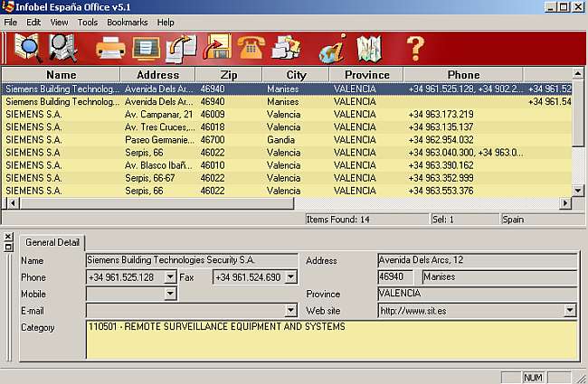This screenshot has width=588, height=384.
Task: Select the row with zip 46018
Action: coord(287,127)
